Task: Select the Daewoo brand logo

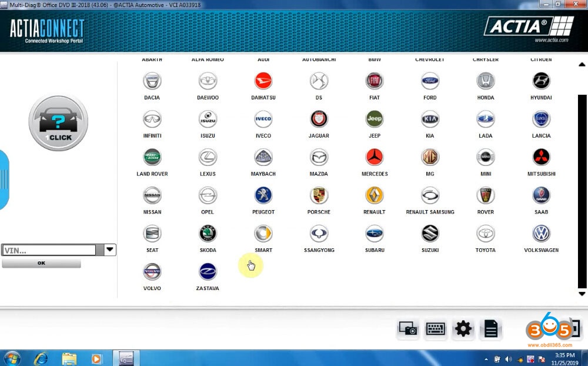Action: [208, 81]
